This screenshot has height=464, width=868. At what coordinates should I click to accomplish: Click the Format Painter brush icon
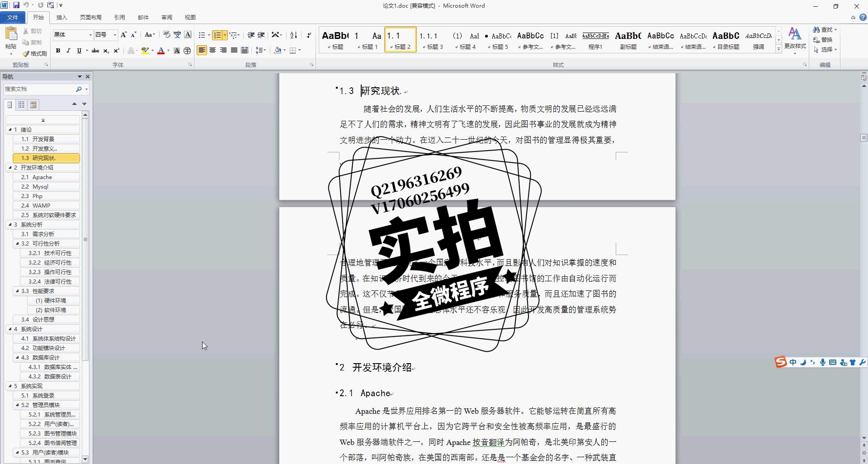[26, 53]
